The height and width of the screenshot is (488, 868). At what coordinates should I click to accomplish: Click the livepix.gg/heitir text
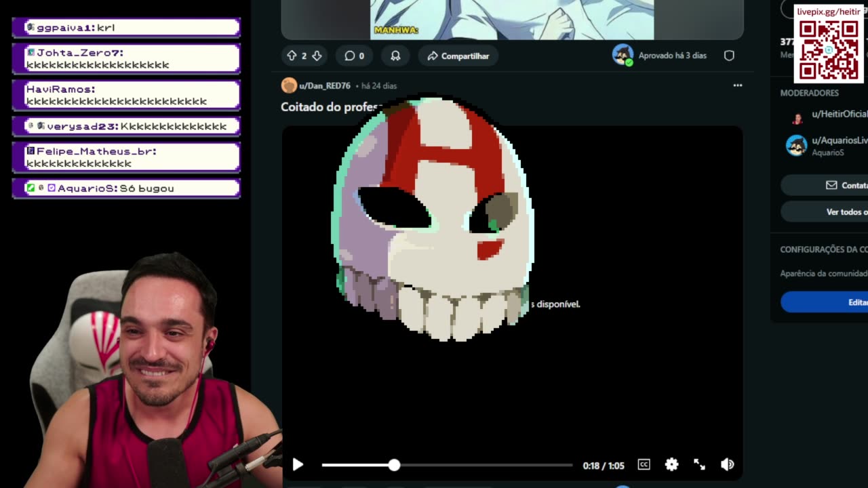point(828,12)
